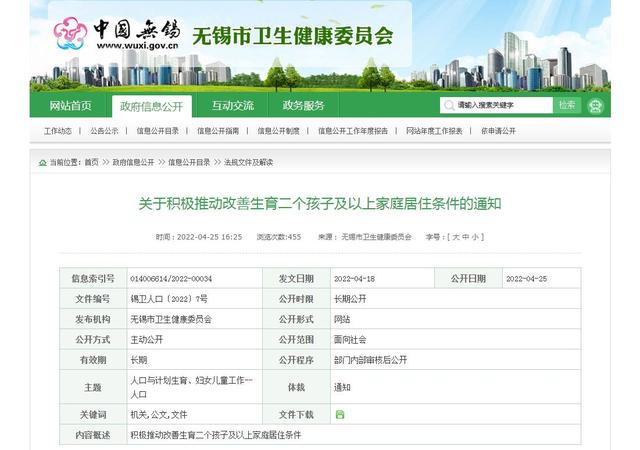
Task: Select the 政务服务 navigation tab
Action: [303, 106]
